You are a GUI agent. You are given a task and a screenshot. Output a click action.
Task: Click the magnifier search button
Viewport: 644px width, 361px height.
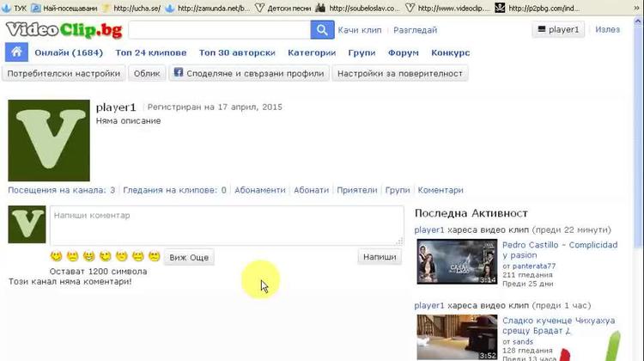click(322, 30)
